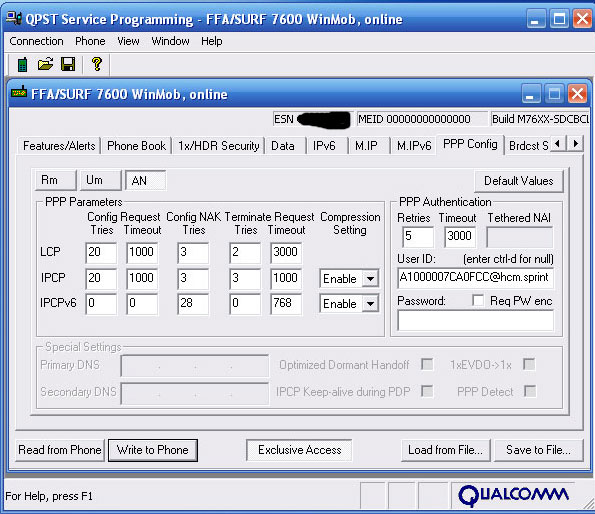This screenshot has width=595, height=514.
Task: Switch to the 1x/HDR Security tab
Action: tap(219, 146)
